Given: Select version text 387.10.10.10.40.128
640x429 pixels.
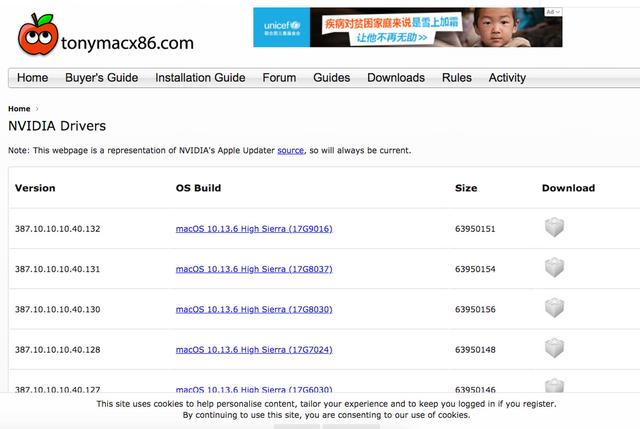Looking at the screenshot, I should click(x=58, y=350).
